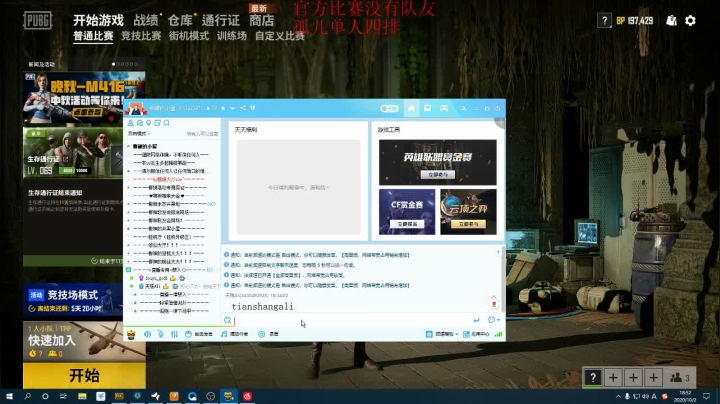This screenshot has height=404, width=720.
Task: Click the free speech mode button
Action: [199, 334]
